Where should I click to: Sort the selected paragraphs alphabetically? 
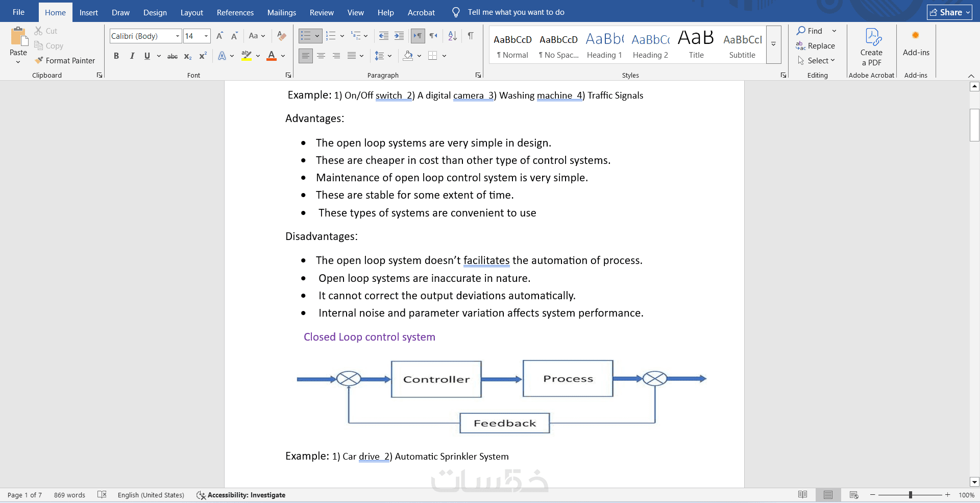pos(453,36)
